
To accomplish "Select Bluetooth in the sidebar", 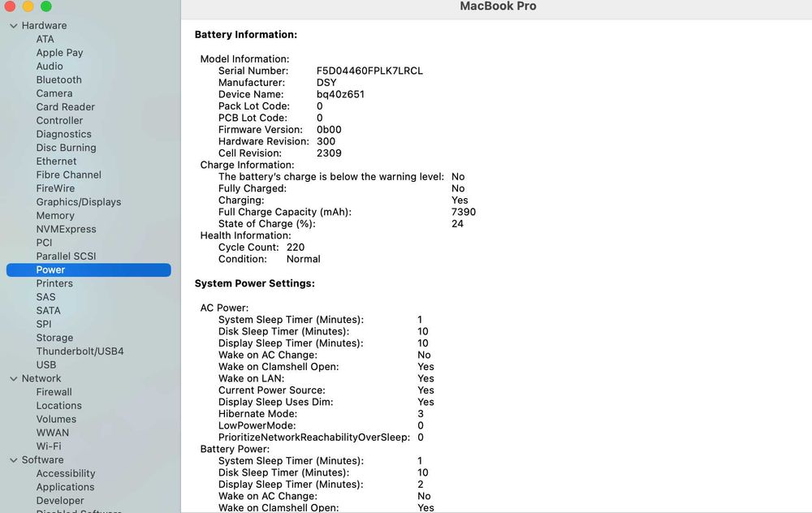I will pyautogui.click(x=59, y=80).
